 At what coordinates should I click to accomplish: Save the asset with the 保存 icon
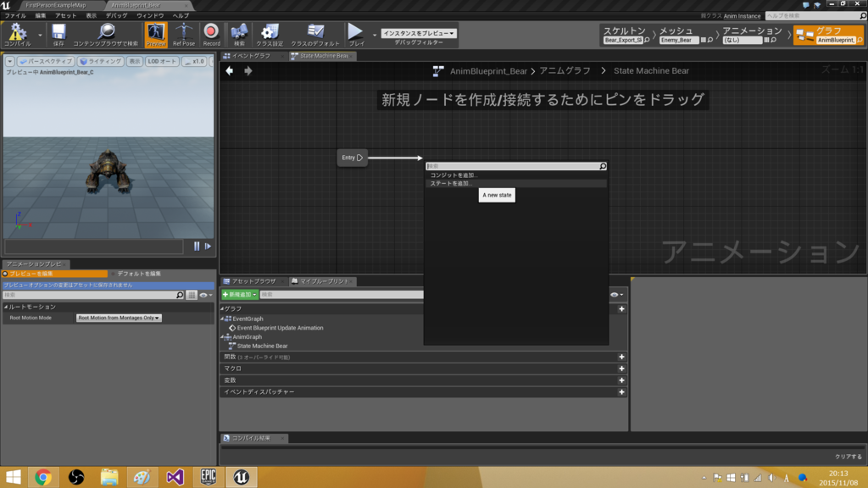pyautogui.click(x=58, y=34)
